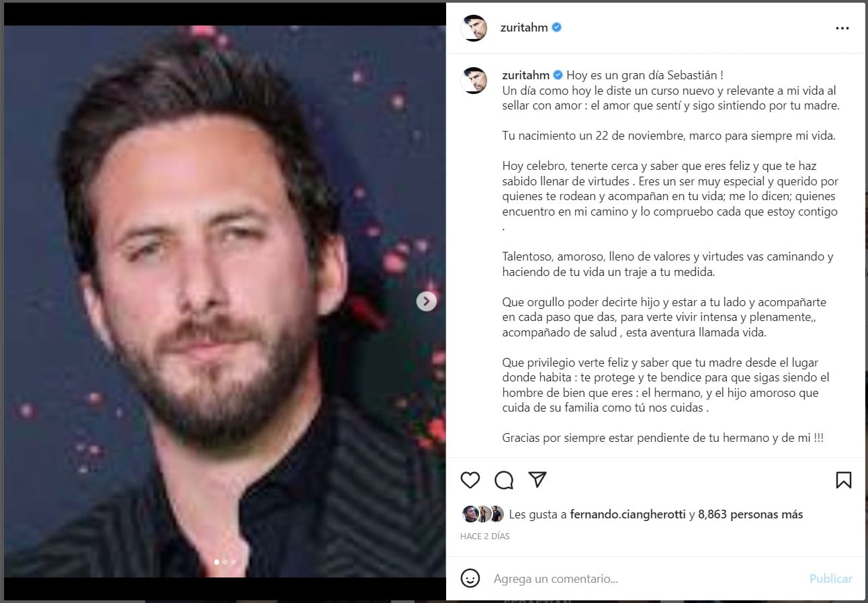Viewport: 868px width, 603px height.
Task: Open the emoji picker smiley icon
Action: point(470,578)
